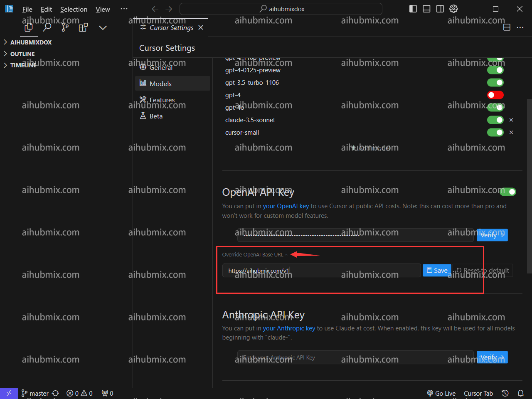Click the aihubmixdox search box
The width and height of the screenshot is (532, 399).
(x=281, y=9)
